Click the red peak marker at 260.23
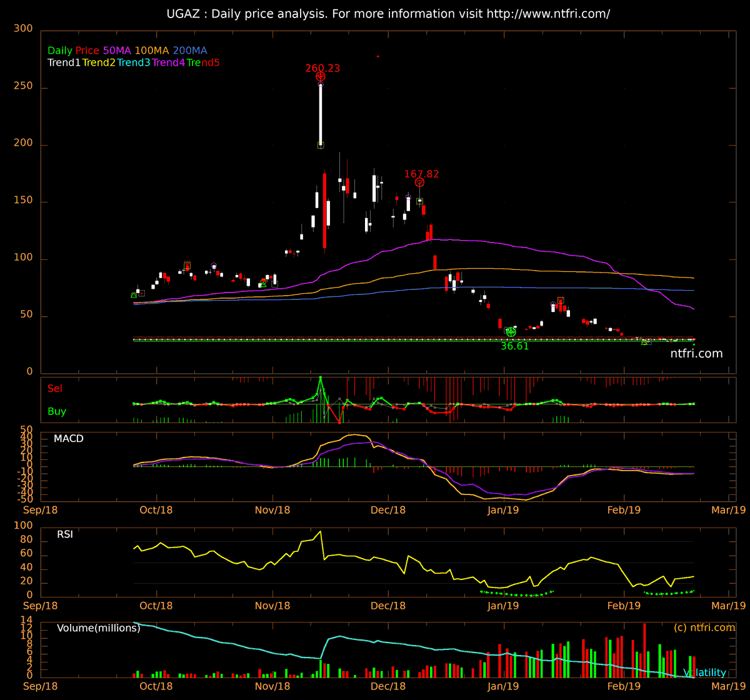The image size is (750, 700). click(x=320, y=77)
